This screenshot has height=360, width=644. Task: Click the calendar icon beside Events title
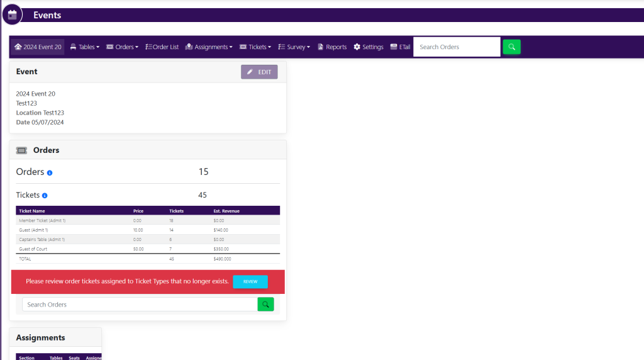[x=12, y=14]
